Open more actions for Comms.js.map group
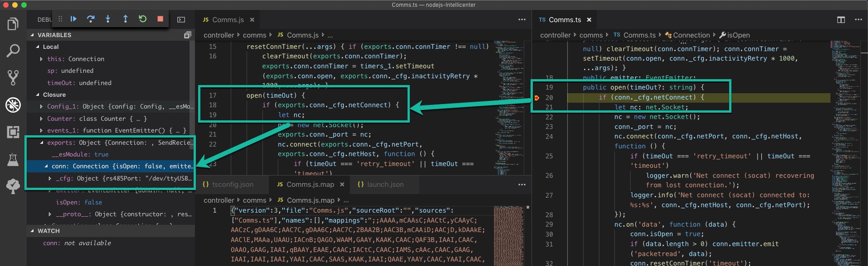This screenshot has height=266, width=868. tap(522, 185)
